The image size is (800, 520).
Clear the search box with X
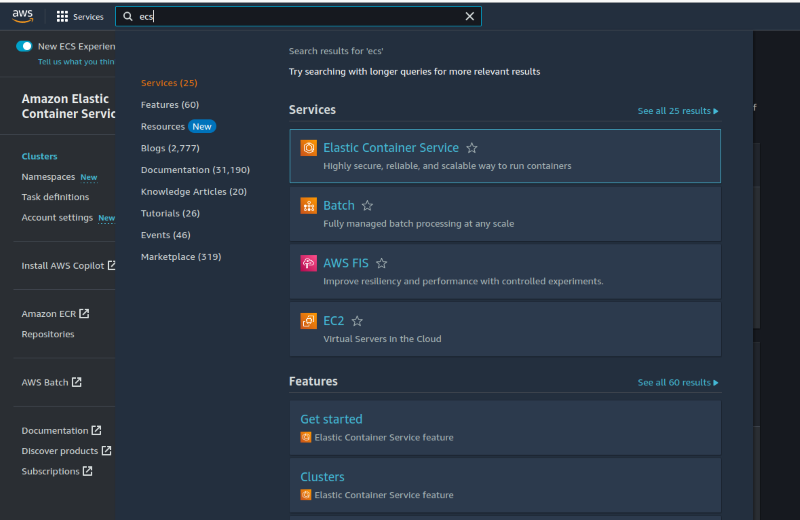[469, 17]
